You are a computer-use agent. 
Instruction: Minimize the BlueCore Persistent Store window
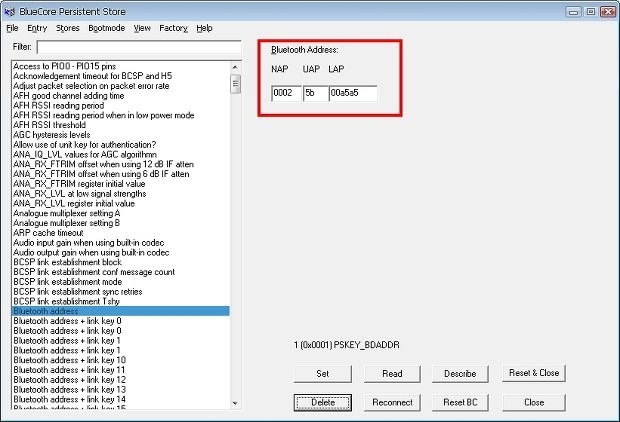574,11
